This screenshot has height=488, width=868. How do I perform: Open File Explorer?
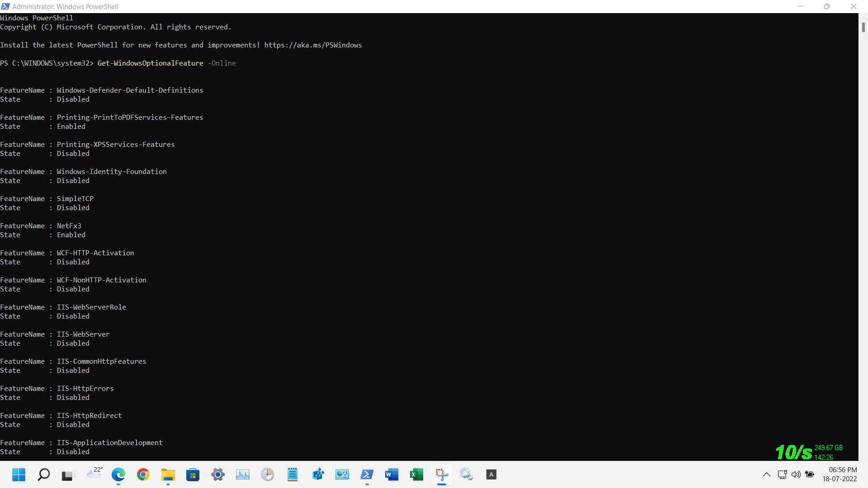click(x=168, y=474)
